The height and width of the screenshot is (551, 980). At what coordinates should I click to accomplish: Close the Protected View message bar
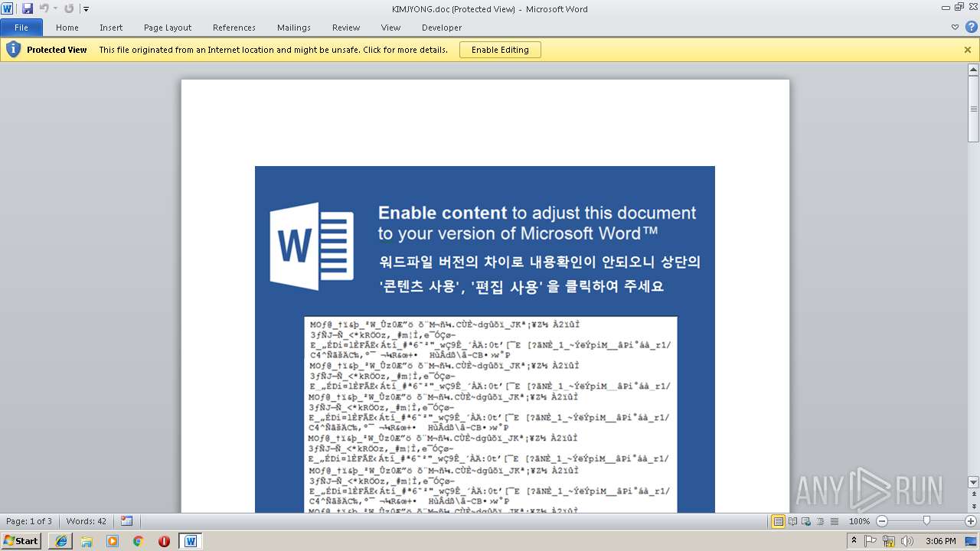(x=968, y=50)
